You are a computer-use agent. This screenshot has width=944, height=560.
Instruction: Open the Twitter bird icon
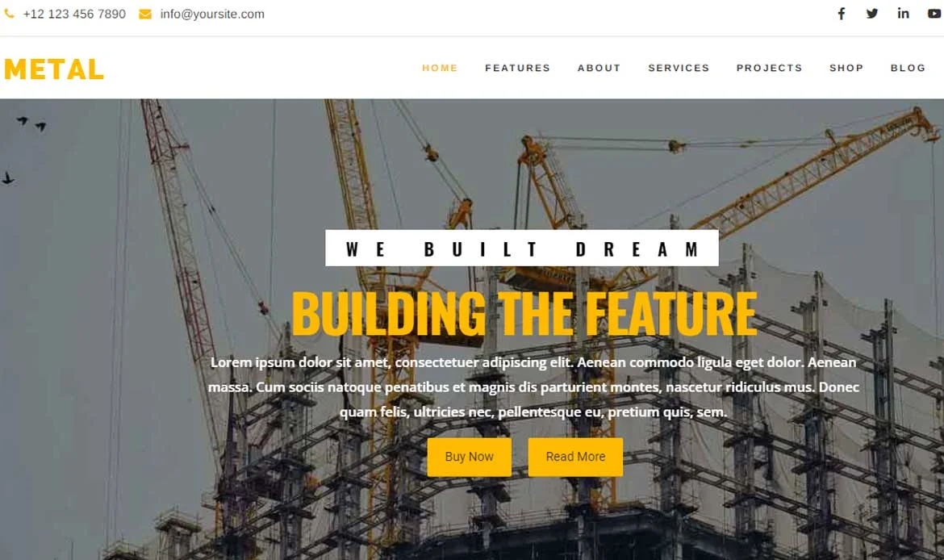871,13
